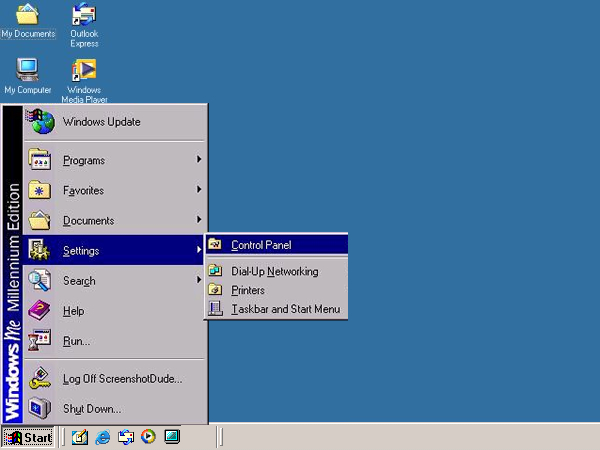Click the Search magnifying glass icon

[x=39, y=280]
